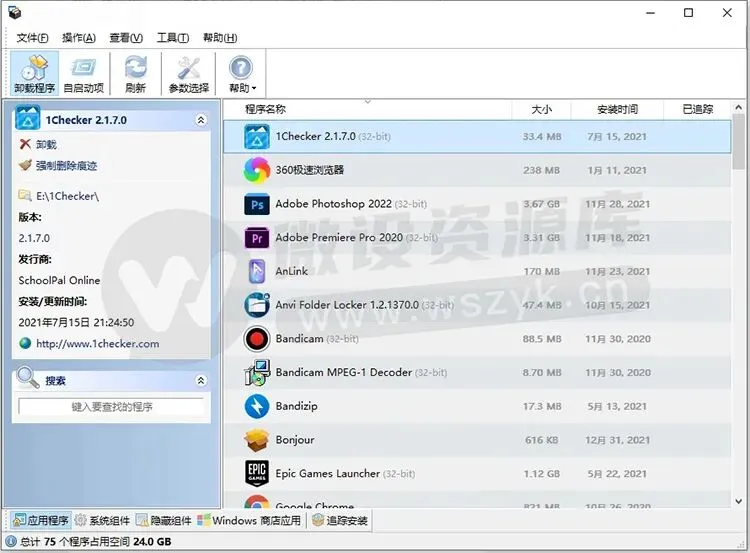
Task: Select Adobe Photoshop 2022 program name
Action: click(x=333, y=204)
